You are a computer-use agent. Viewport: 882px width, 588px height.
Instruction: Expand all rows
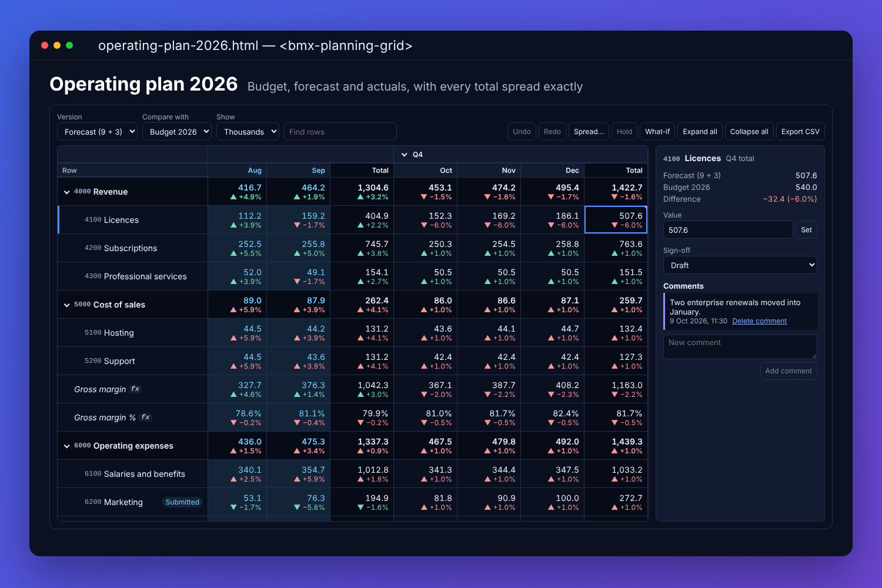coord(700,132)
